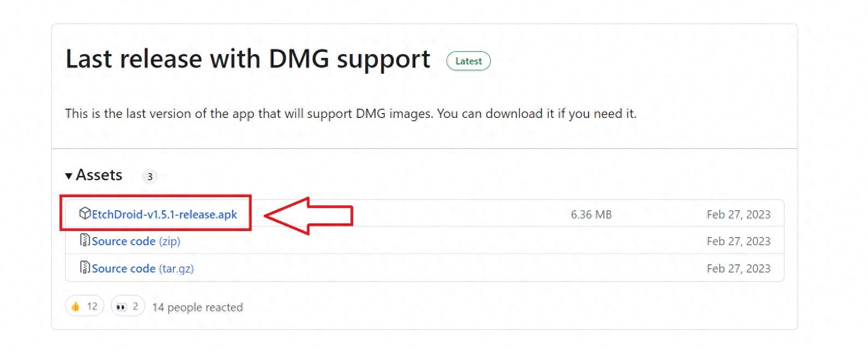Click the 6.36 MB file size

click(x=591, y=215)
